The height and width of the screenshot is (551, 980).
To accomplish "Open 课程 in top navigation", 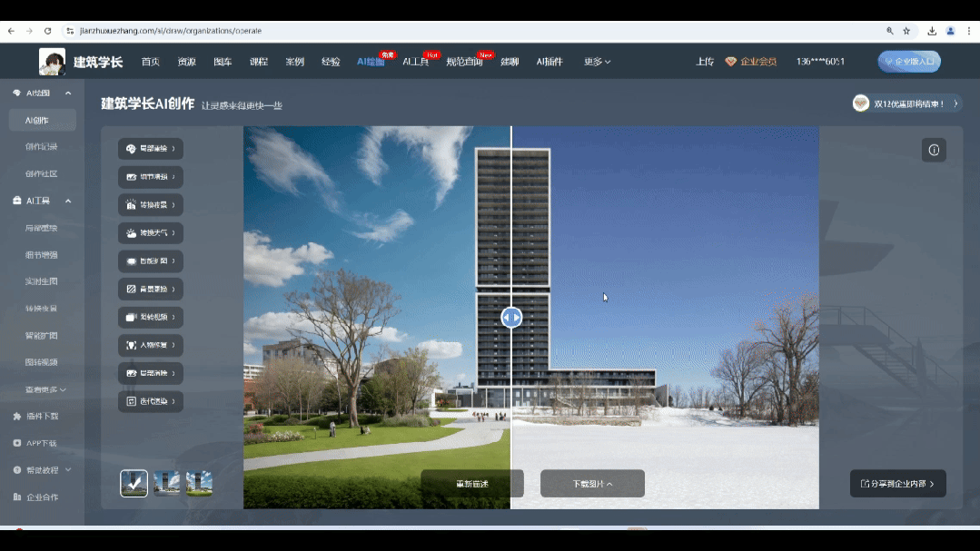I will [259, 61].
